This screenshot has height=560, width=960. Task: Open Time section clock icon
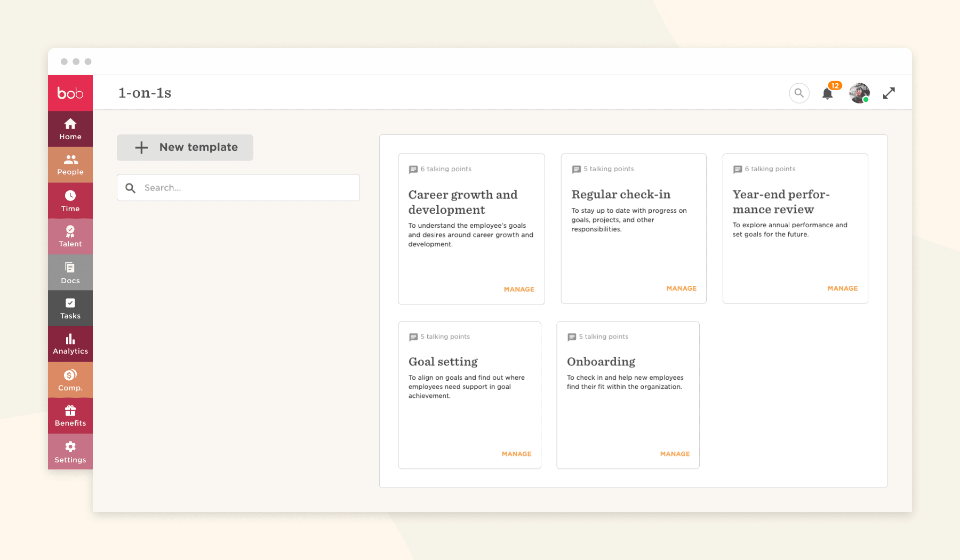coord(70,201)
